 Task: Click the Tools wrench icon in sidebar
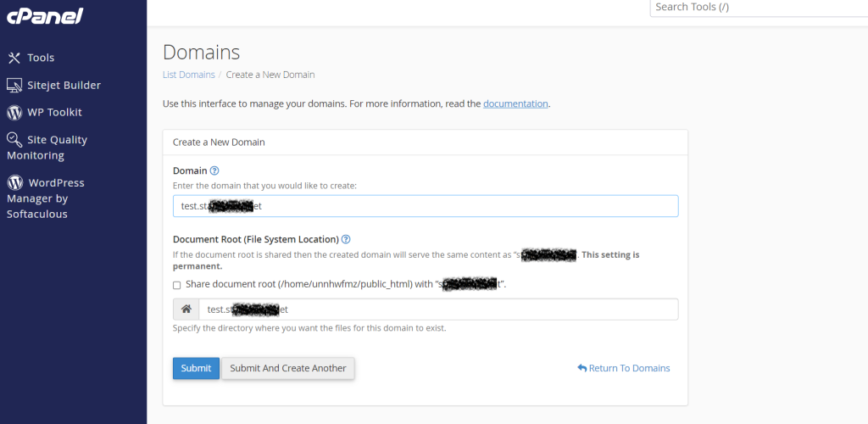pos(14,58)
